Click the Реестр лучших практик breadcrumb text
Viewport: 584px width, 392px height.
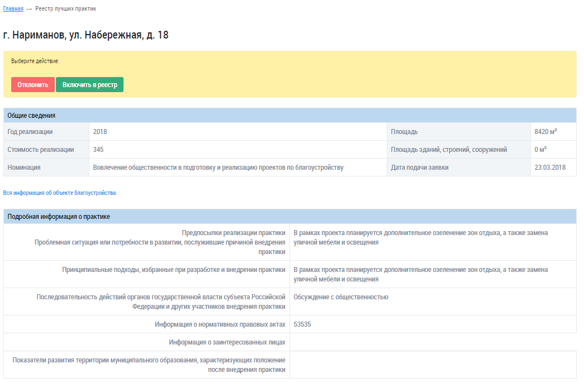tap(65, 9)
